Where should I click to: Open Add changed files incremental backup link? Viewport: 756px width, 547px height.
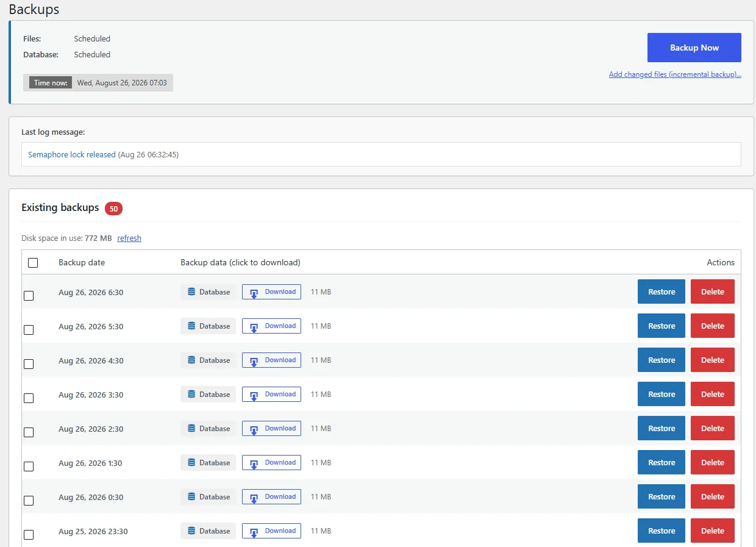point(675,74)
